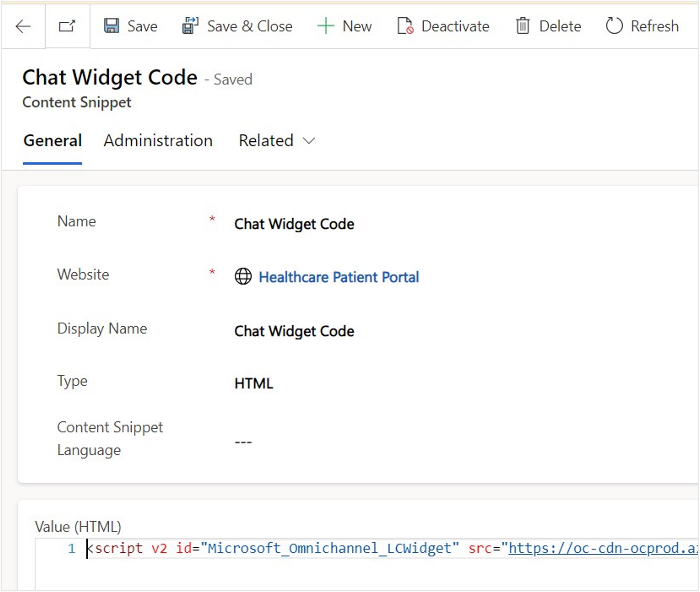Click the Saved status text
Screen dimensions: 700x592
233,80
